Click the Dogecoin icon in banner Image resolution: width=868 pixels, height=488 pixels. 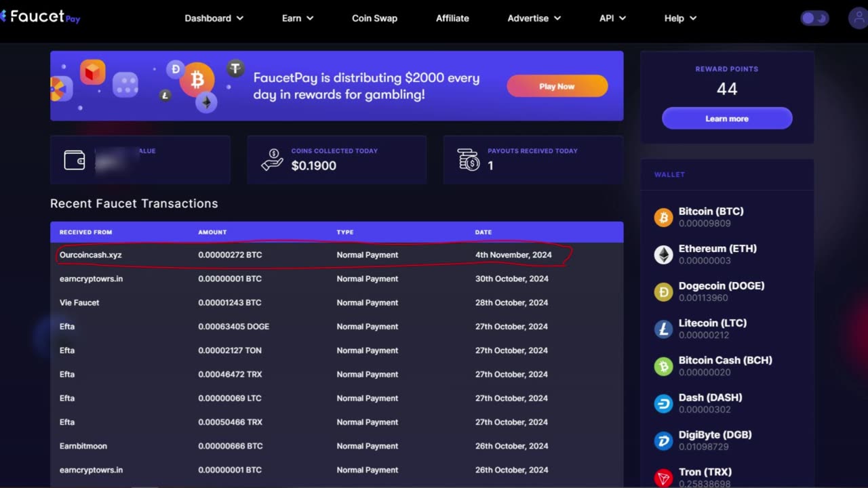point(176,68)
